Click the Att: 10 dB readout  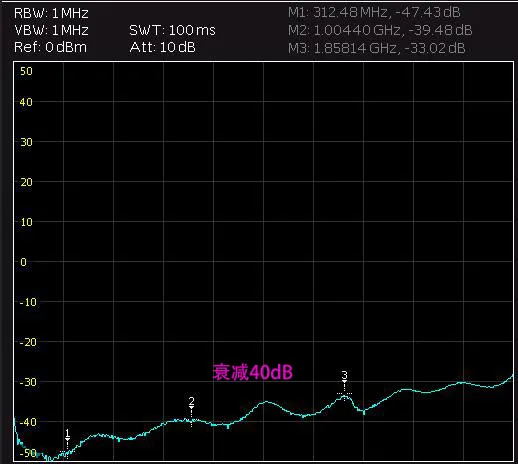point(162,47)
